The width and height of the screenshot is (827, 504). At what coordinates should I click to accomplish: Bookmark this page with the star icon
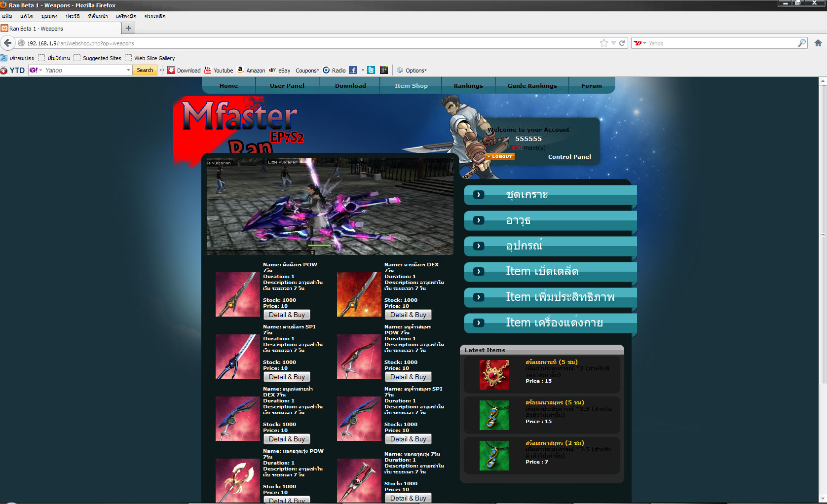603,43
